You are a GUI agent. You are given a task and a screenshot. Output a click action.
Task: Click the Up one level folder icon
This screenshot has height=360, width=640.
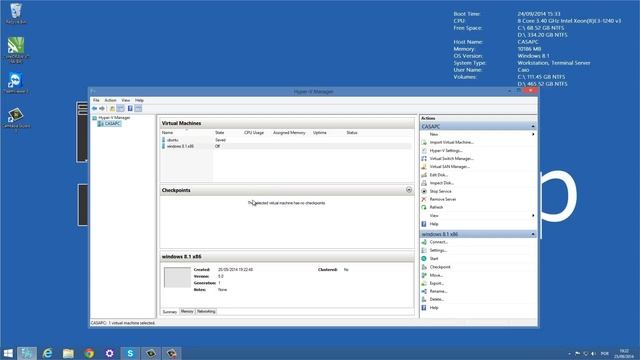tap(112, 109)
